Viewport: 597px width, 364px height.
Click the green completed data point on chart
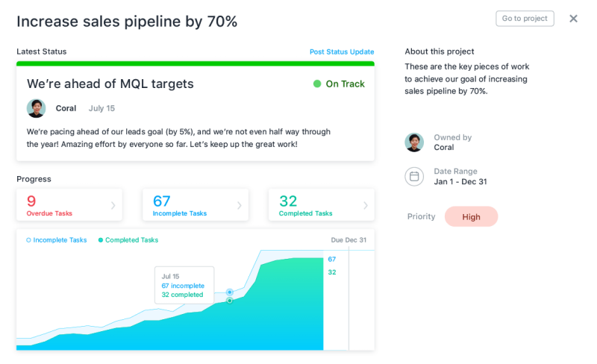230,301
